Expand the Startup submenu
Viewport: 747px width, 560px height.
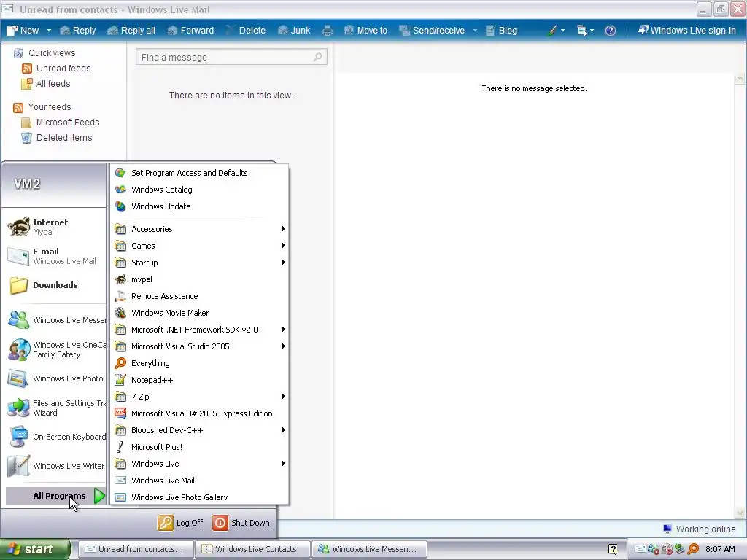(x=199, y=262)
